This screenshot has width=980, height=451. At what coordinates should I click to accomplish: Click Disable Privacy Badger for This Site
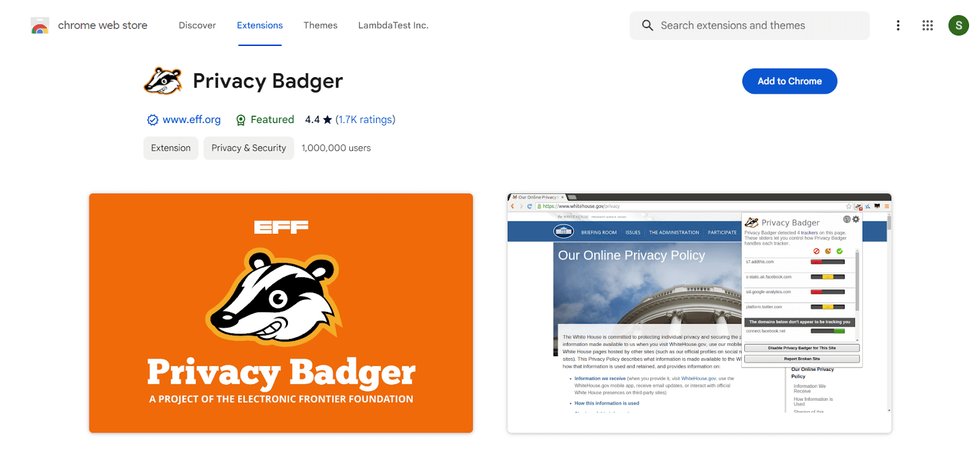pos(802,348)
